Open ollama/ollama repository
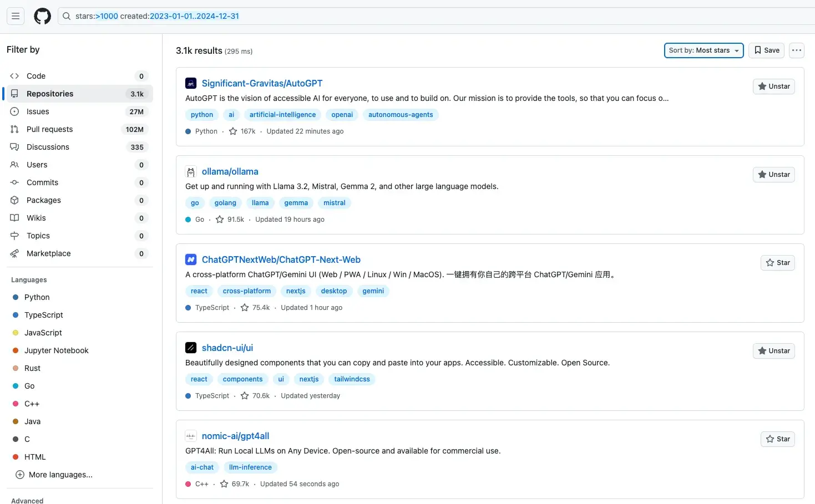Viewport: 815px width, 504px height. [x=230, y=171]
